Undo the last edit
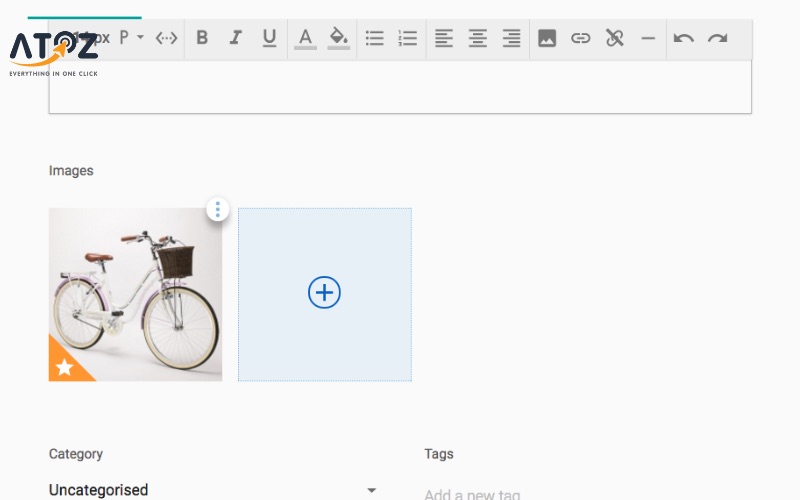This screenshot has width=800, height=500. coord(684,38)
